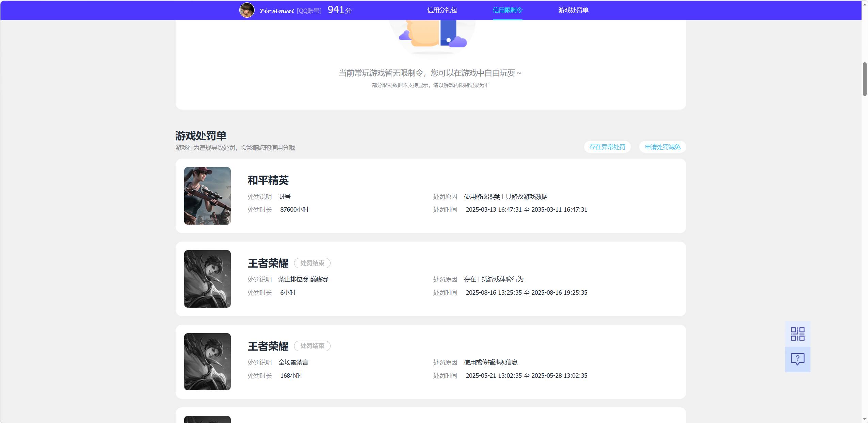
Task: Click the 941分 credit score
Action: coord(339,10)
